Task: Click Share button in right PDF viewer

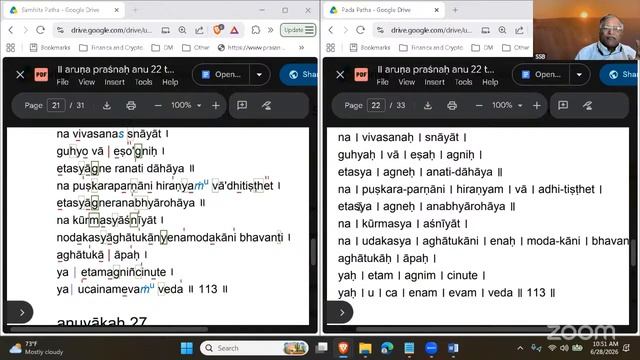Action: 619,75
